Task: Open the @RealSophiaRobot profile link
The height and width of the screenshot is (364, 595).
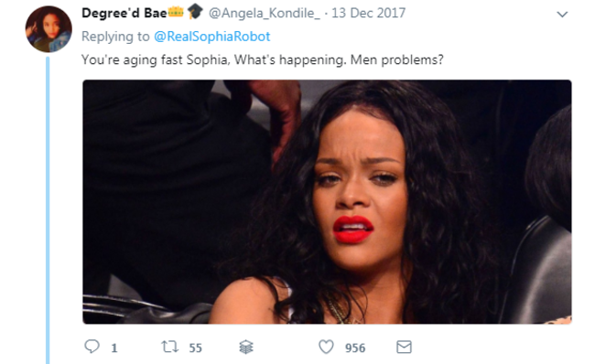Action: click(211, 37)
